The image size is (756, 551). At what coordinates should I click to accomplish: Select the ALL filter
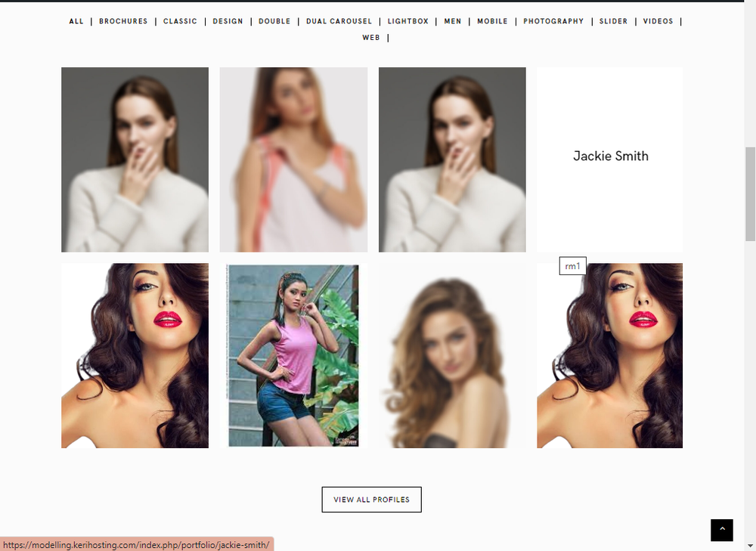76,21
